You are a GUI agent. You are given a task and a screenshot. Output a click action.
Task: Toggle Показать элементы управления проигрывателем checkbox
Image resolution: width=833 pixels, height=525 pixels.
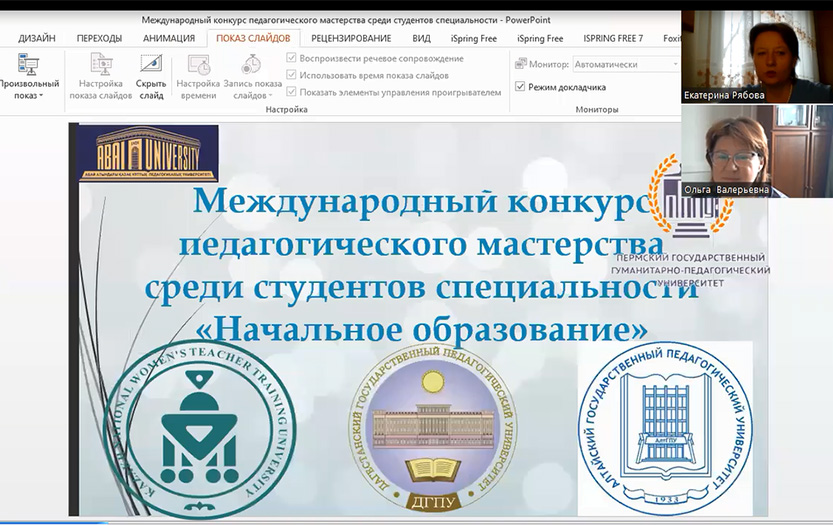tap(291, 92)
